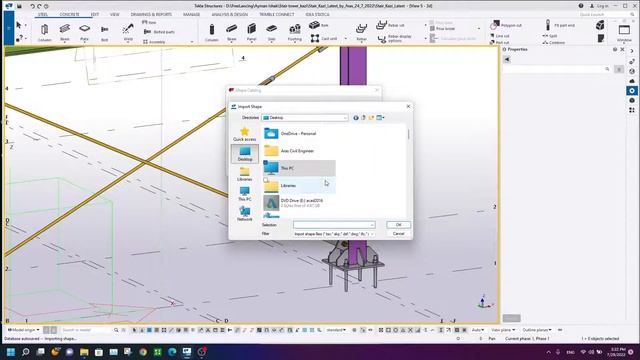
Task: Open the View plane dropdown
Action: pyautogui.click(x=503, y=330)
